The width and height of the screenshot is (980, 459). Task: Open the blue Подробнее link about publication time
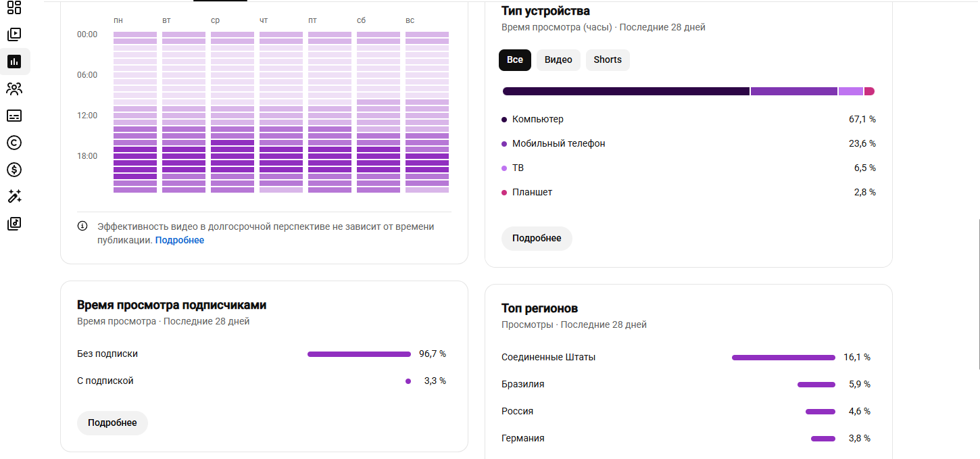click(180, 240)
